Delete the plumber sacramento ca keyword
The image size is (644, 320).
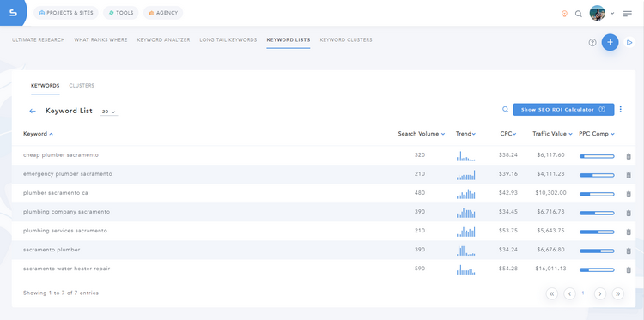coord(629,194)
